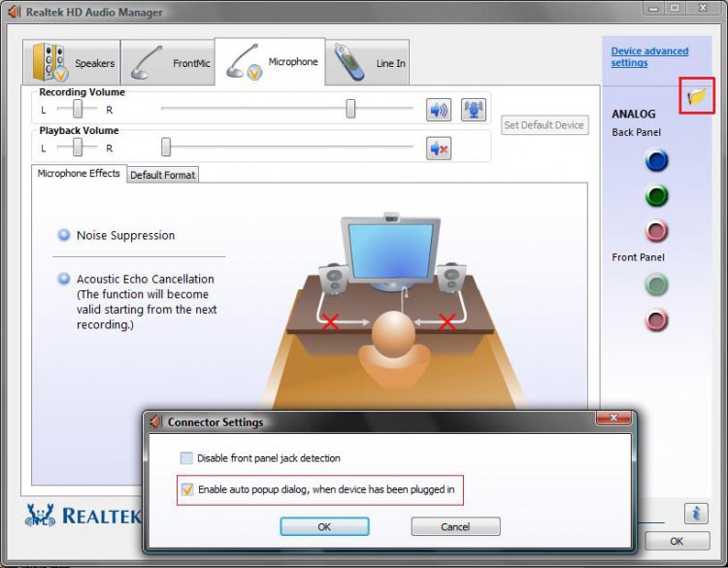Image resolution: width=728 pixels, height=568 pixels.
Task: Click the recording volume level slider thumb
Action: (350, 109)
